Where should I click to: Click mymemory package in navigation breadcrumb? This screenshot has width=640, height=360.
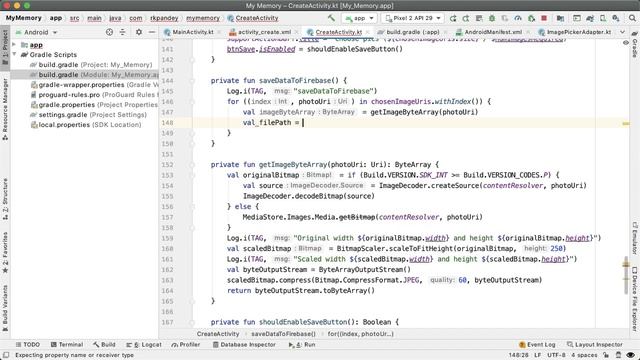click(203, 18)
